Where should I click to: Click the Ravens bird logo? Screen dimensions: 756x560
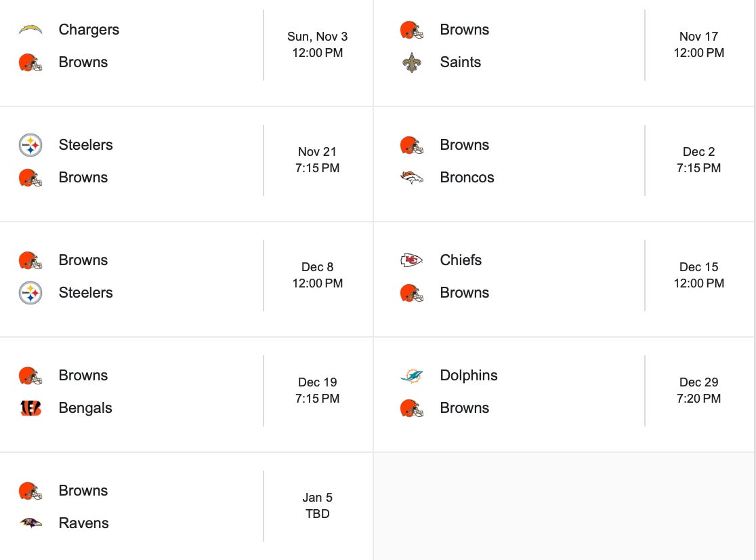point(30,523)
